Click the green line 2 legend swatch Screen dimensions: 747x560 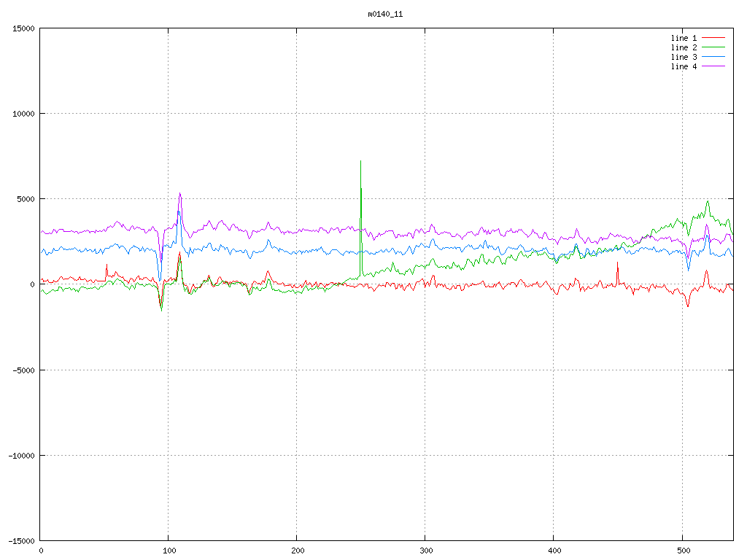(713, 47)
